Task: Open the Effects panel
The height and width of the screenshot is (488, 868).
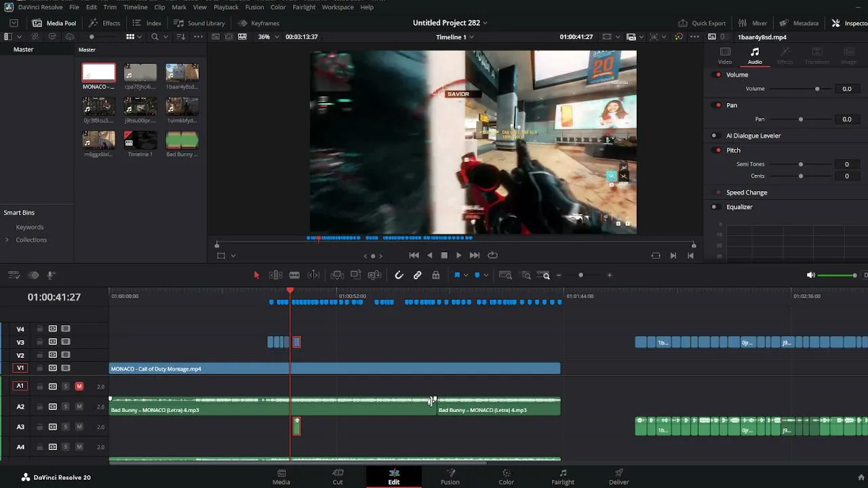Action: pyautogui.click(x=104, y=23)
